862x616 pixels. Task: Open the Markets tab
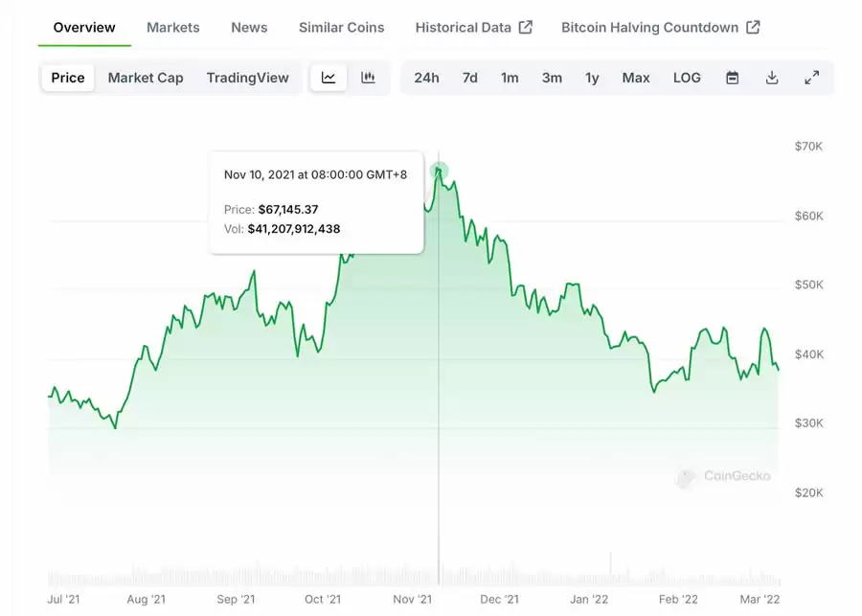(x=173, y=27)
